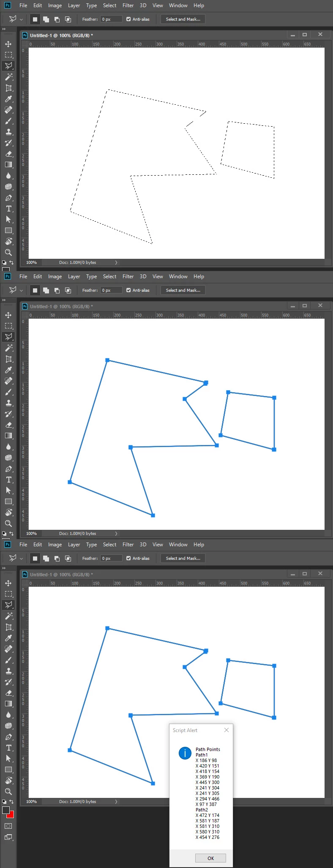Open the Help menu in the middle window

(x=199, y=277)
